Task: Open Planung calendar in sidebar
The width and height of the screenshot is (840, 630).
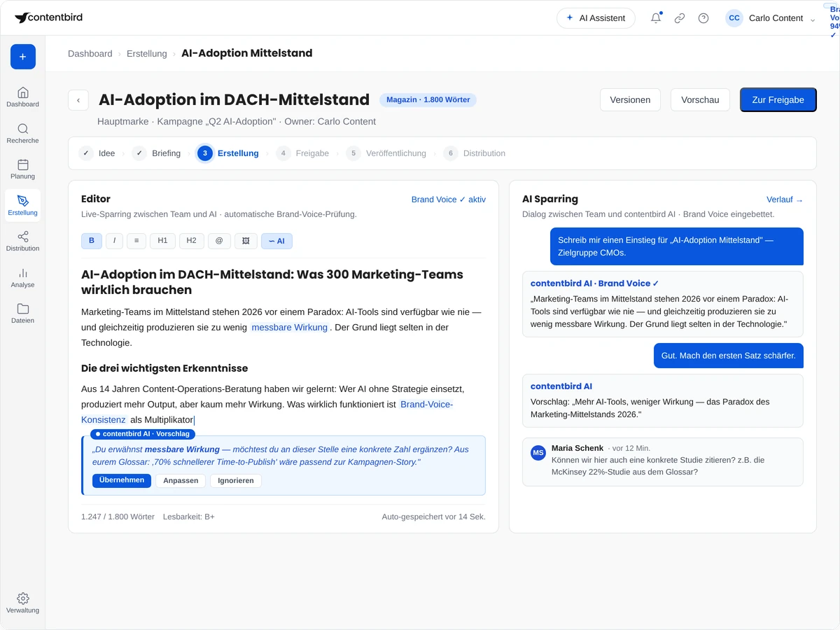Action: point(23,169)
